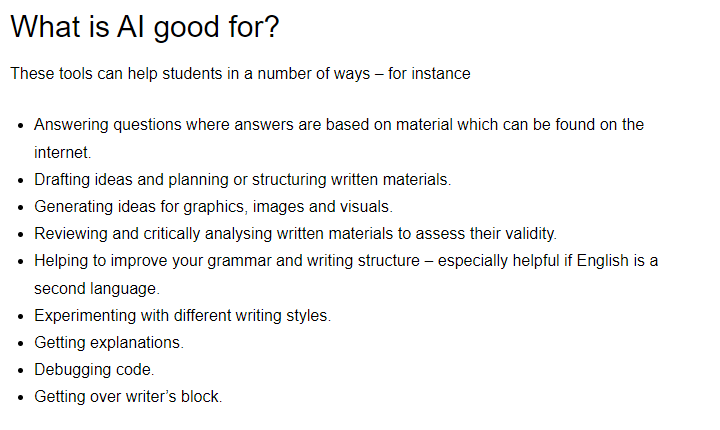Click the bullet dot before "Experimenting with"
This screenshot has height=430, width=720.
pyautogui.click(x=21, y=316)
